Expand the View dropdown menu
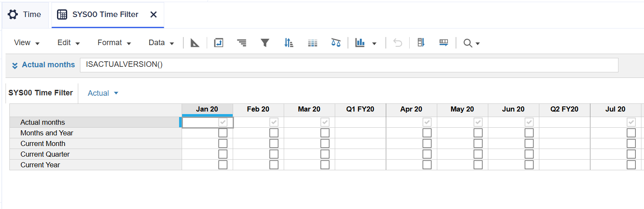Image resolution: width=644 pixels, height=209 pixels. pyautogui.click(x=26, y=43)
